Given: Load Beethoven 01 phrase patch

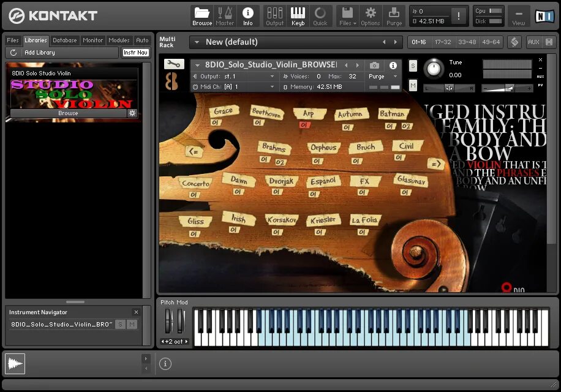Looking at the screenshot, I should [x=258, y=123].
